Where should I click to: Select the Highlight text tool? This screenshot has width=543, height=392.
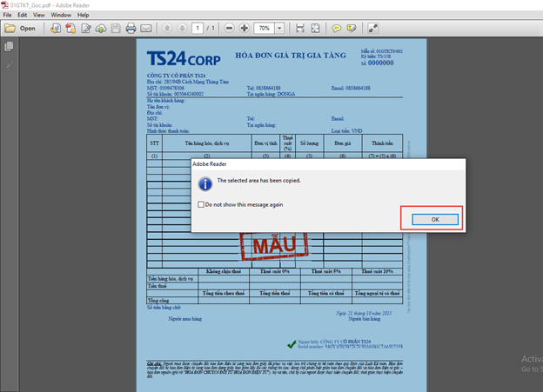pyautogui.click(x=352, y=29)
